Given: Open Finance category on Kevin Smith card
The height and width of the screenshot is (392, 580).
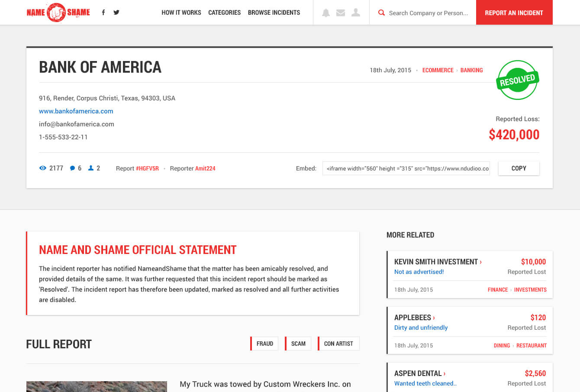Looking at the screenshot, I should [498, 290].
